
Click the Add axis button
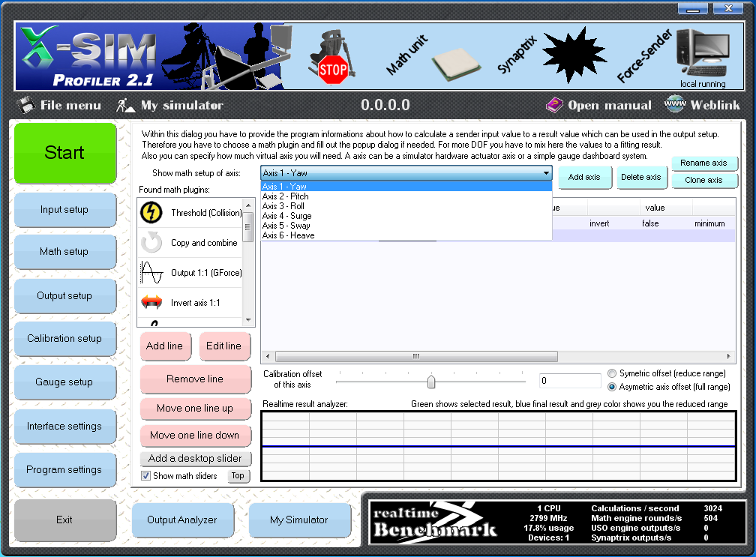pyautogui.click(x=584, y=178)
